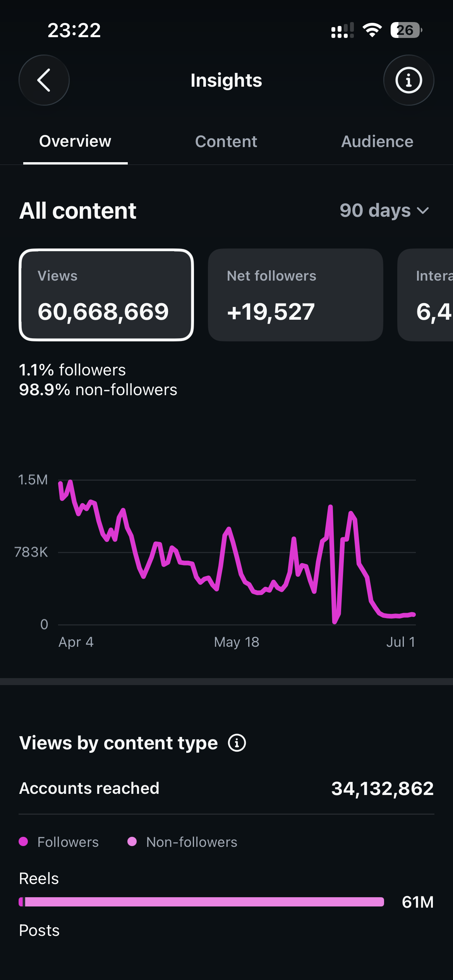Viewport: 453px width, 980px height.
Task: Tap the Wi-Fi status icon
Action: [372, 30]
